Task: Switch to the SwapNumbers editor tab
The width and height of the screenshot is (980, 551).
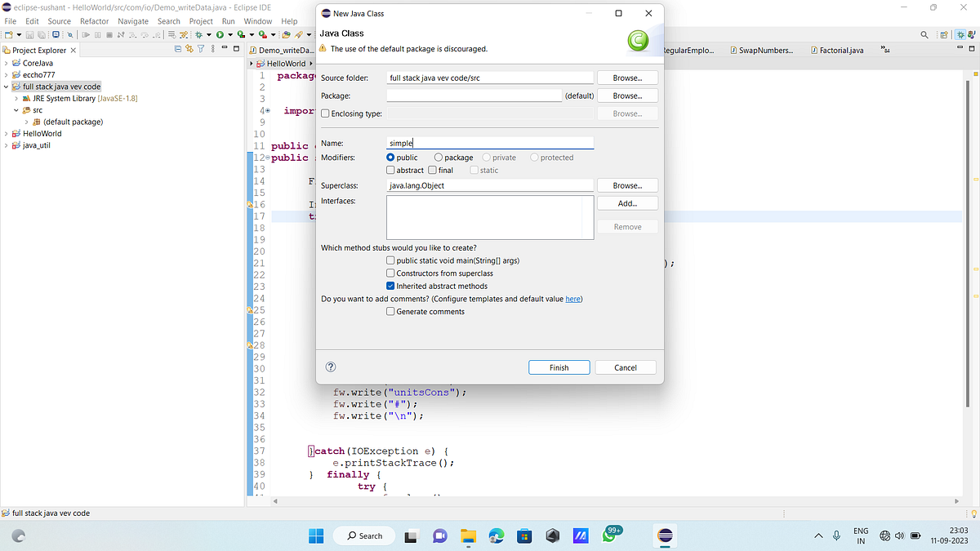Action: click(760, 51)
